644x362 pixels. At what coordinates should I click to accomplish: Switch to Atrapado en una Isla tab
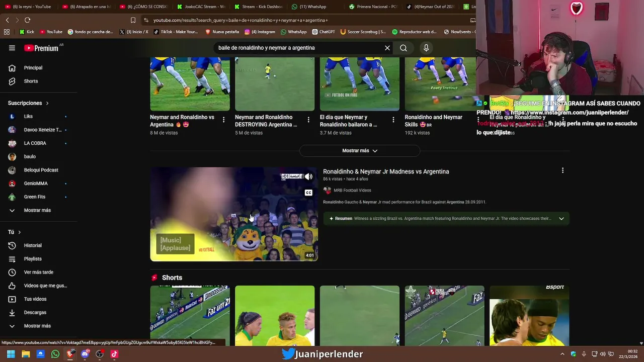tap(87, 7)
